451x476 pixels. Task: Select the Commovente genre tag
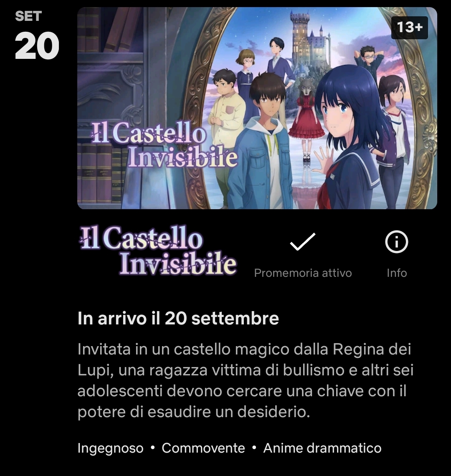pos(203,448)
